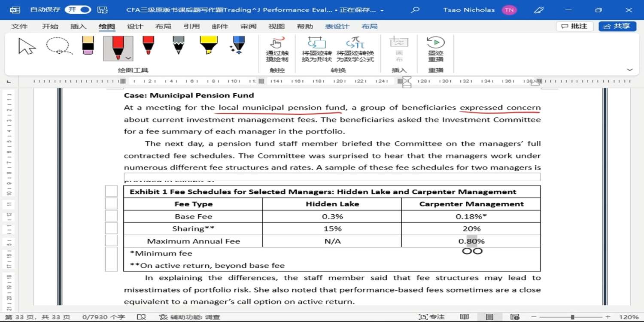Open the 文件 (File) tab
644x322 pixels.
(x=19, y=27)
